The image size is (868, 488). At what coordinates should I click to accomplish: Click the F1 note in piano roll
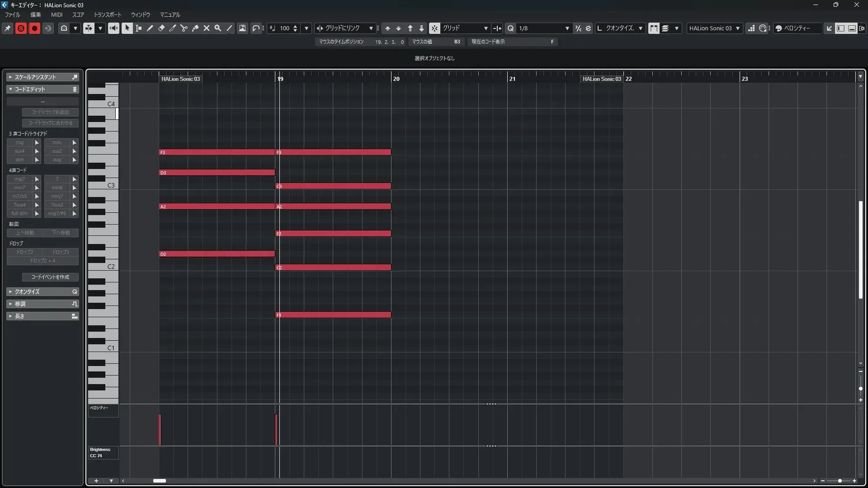click(333, 315)
